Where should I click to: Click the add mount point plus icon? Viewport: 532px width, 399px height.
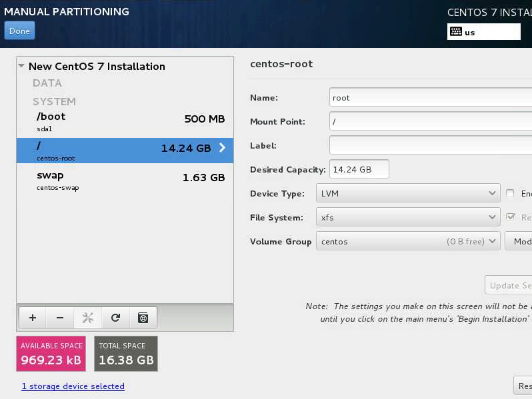click(x=33, y=318)
